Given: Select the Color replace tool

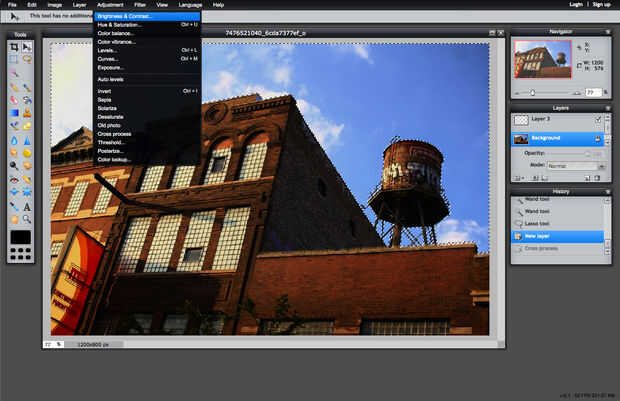Looking at the screenshot, I should click(14, 126).
